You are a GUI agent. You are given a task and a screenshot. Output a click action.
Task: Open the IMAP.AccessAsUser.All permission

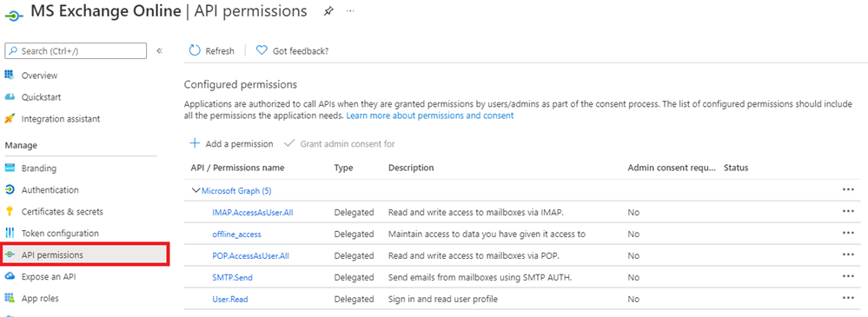[253, 213]
